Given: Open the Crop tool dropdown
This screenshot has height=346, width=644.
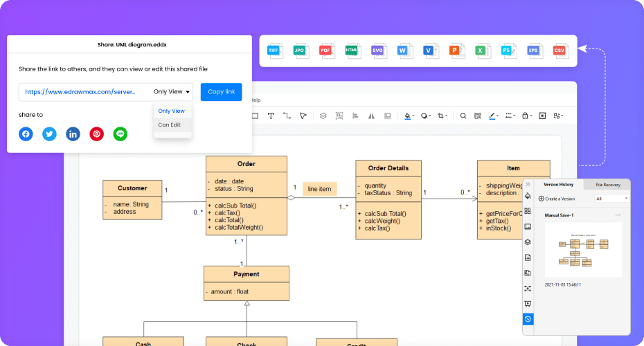Looking at the screenshot, I should pyautogui.click(x=442, y=116).
